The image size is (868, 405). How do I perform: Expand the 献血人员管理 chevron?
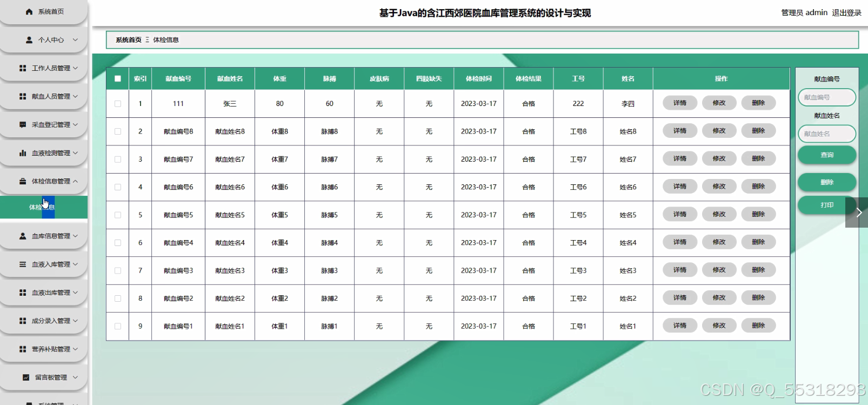pos(75,96)
